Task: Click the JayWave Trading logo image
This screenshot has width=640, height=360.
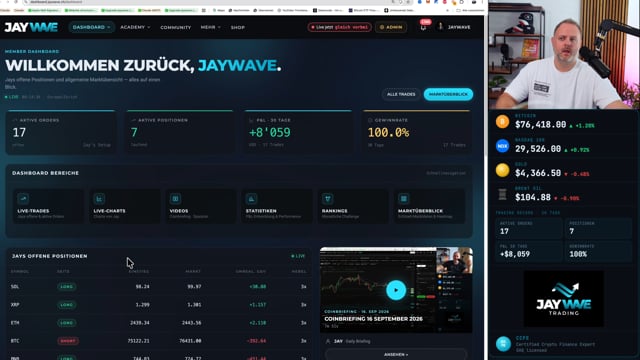Action: point(564,299)
